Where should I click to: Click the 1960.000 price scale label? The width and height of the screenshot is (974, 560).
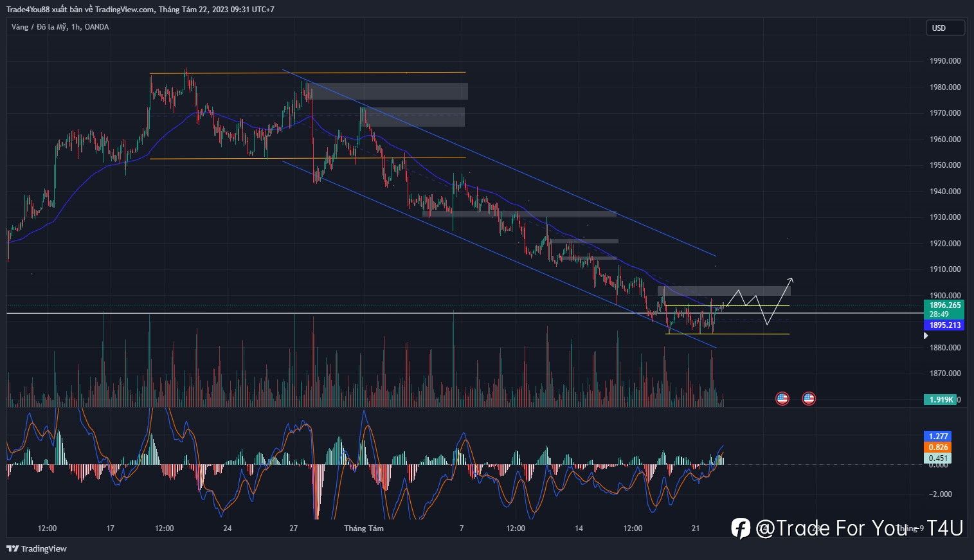pyautogui.click(x=945, y=140)
